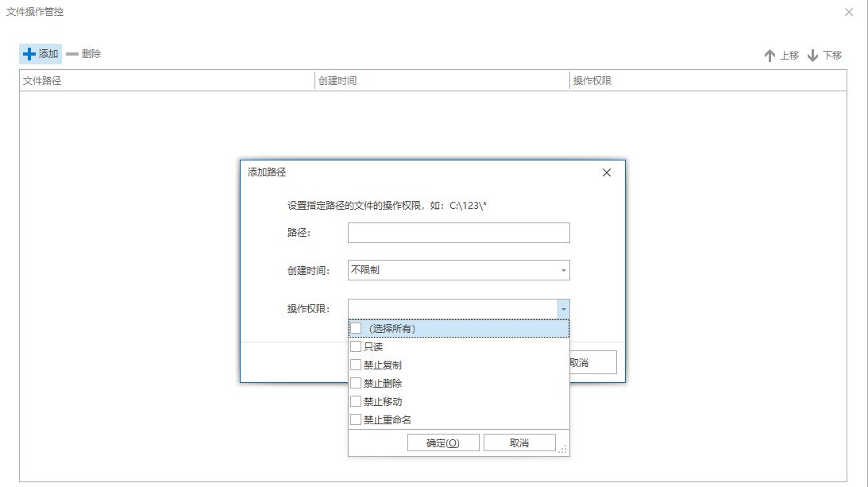This screenshot has height=487, width=868.
Task: Click the dropdown popup resize grip
Action: click(563, 450)
